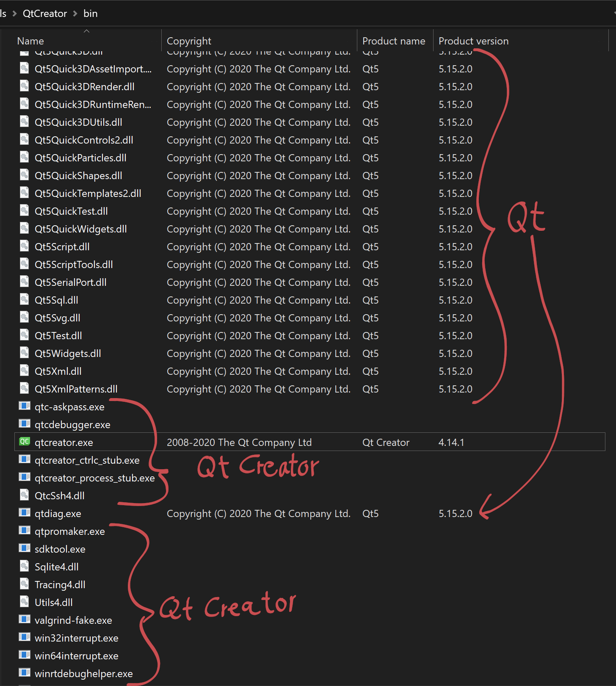
Task: Click the Qt5 product name of qtdiag.exe
Action: coord(370,513)
